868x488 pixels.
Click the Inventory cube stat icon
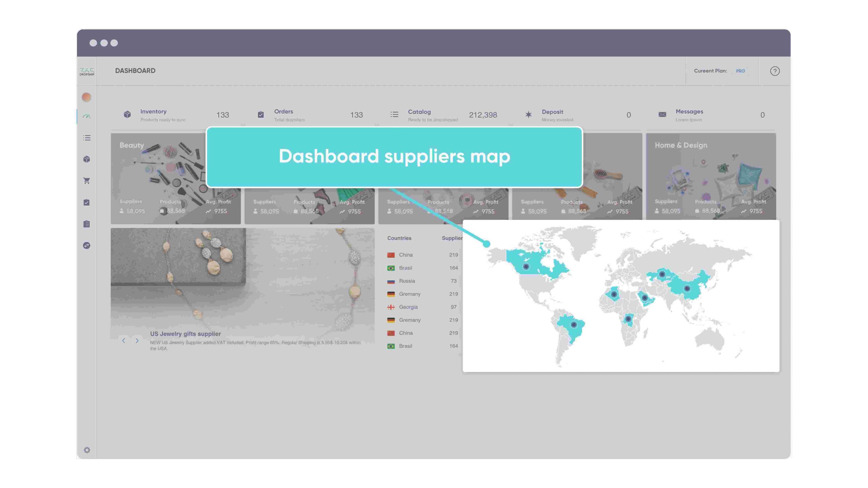coord(127,114)
